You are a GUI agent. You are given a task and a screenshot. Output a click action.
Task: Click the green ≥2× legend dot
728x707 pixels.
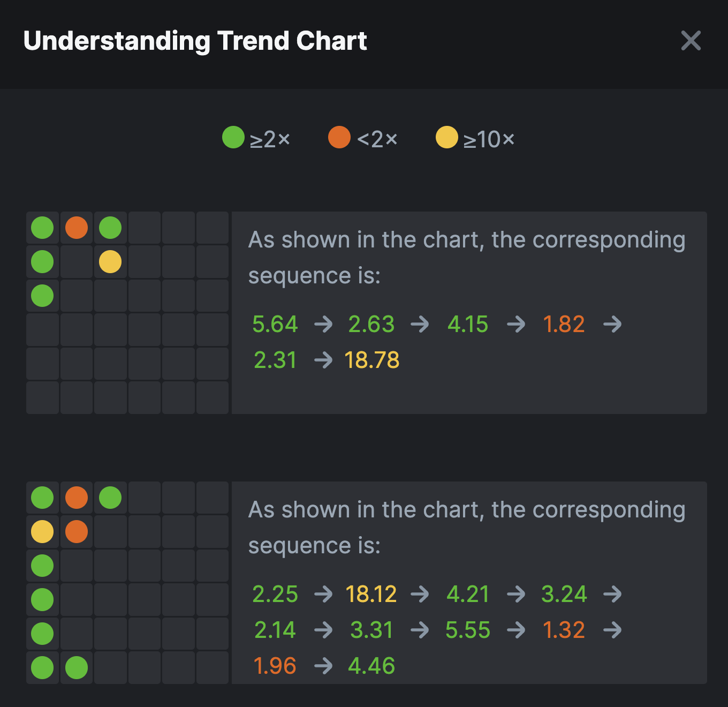[233, 137]
